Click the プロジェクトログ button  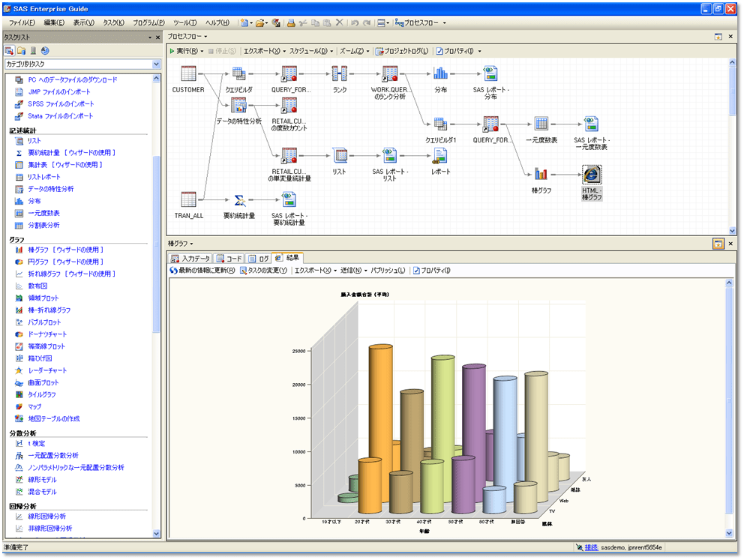pos(402,51)
